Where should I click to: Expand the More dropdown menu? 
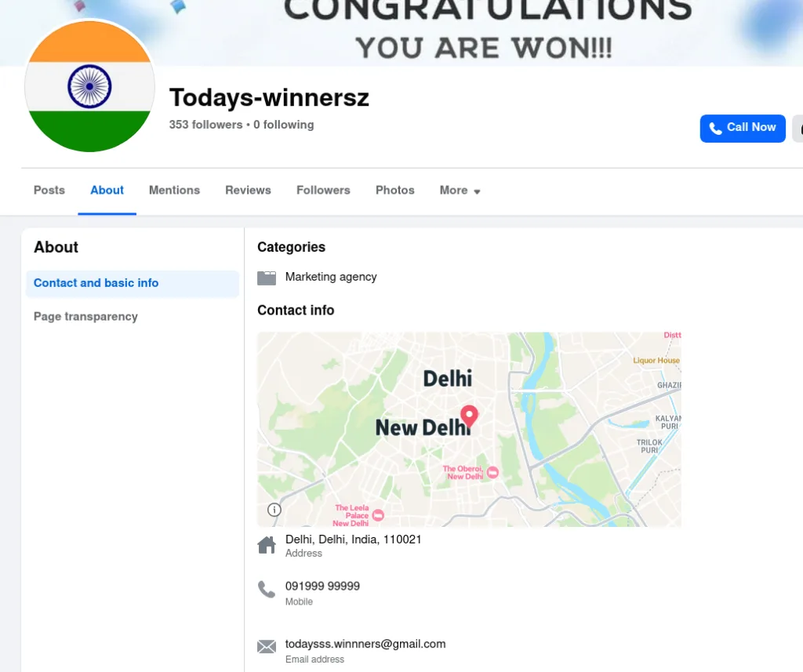point(460,191)
